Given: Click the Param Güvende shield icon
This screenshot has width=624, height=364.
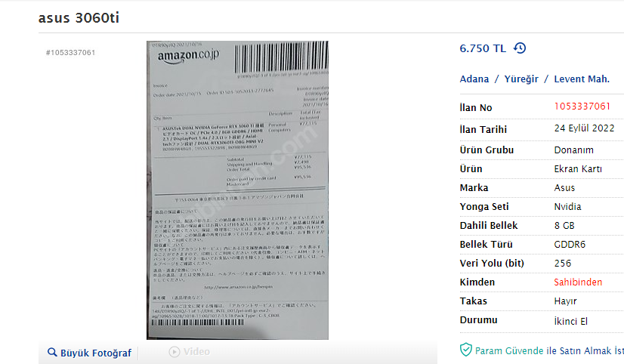Looking at the screenshot, I should tap(465, 350).
